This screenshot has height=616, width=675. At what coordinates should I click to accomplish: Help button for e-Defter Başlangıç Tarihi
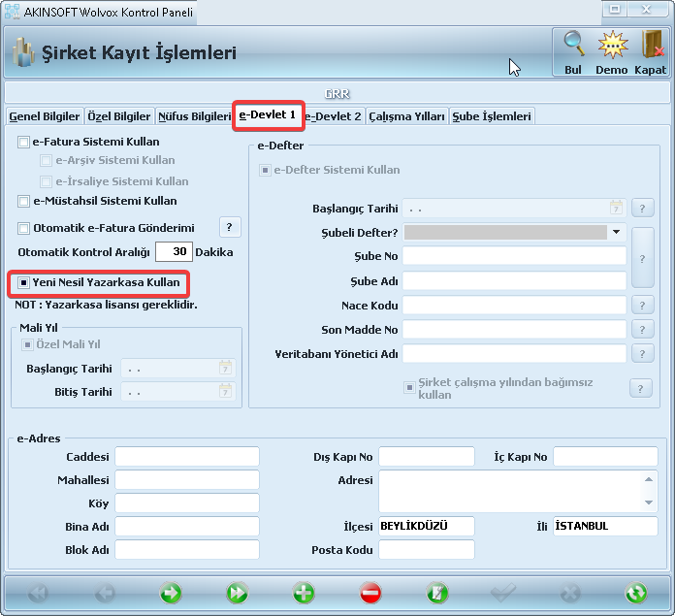click(642, 208)
